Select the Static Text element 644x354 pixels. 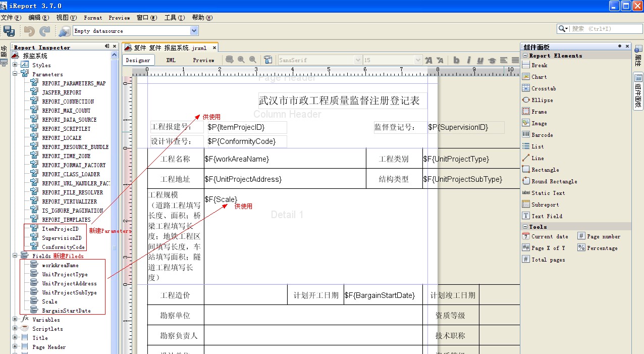[544, 193]
